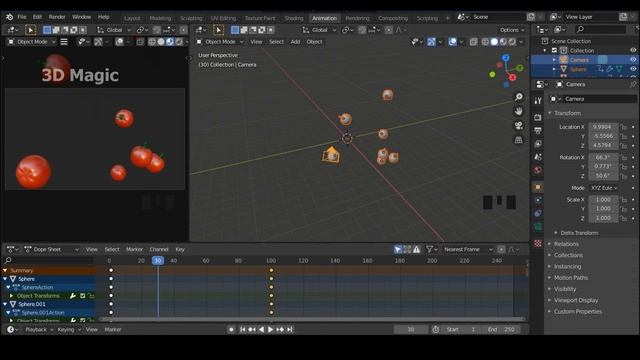640x360 pixels.
Task: Toggle Collection exclude checkbox in outliner
Action: [x=554, y=51]
